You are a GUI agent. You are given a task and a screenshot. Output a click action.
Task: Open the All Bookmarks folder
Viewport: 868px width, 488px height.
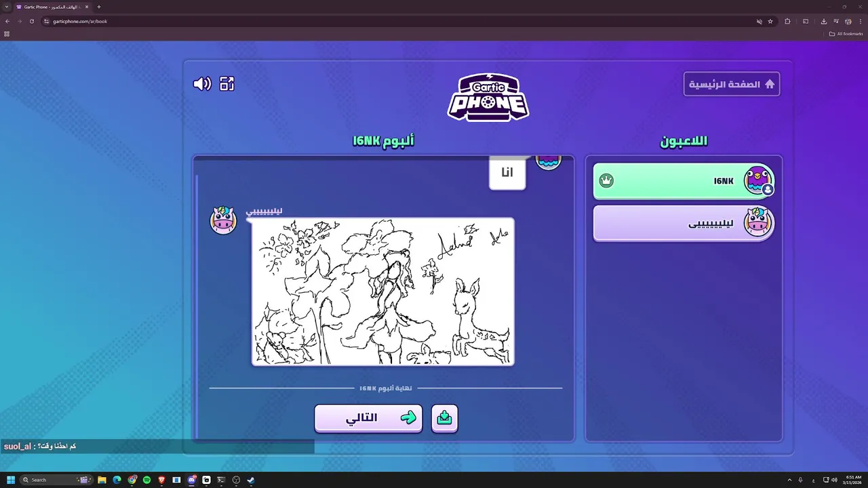pos(846,34)
